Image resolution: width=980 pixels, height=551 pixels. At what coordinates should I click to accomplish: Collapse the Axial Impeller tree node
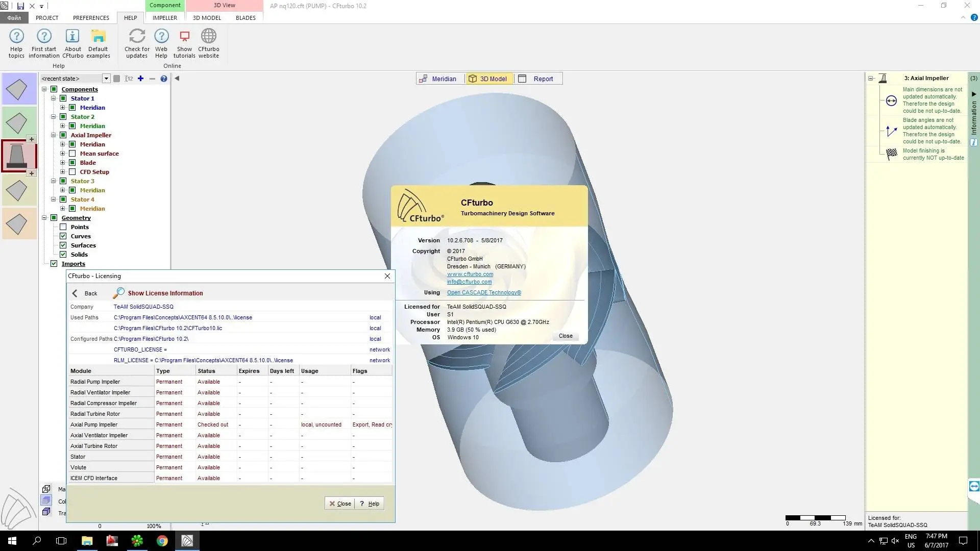click(x=54, y=135)
